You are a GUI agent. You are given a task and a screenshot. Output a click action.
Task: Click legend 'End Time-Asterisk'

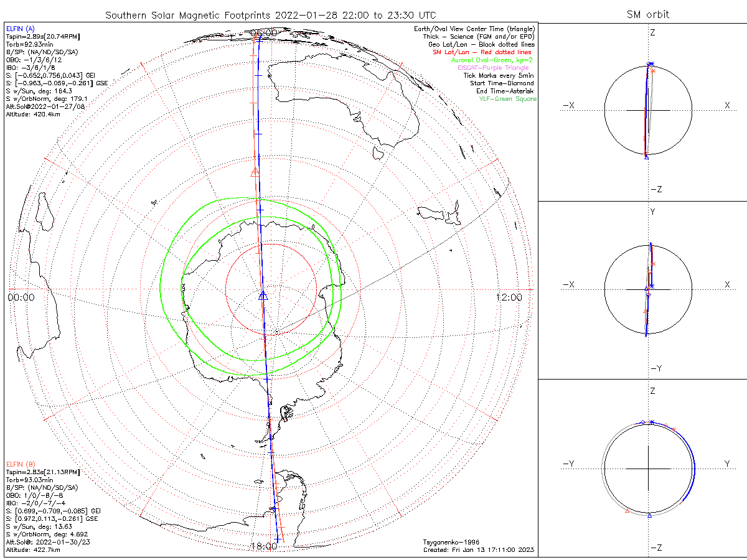tap(504, 91)
